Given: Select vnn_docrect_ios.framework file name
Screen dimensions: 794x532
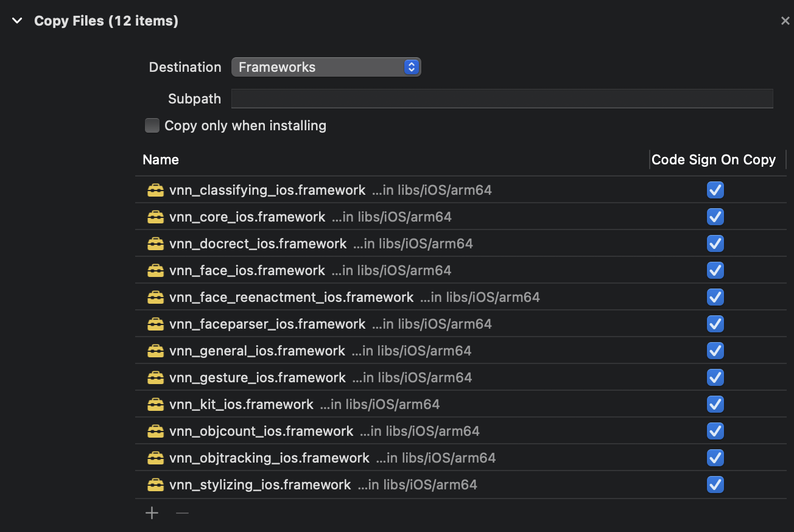Looking at the screenshot, I should coord(258,244).
